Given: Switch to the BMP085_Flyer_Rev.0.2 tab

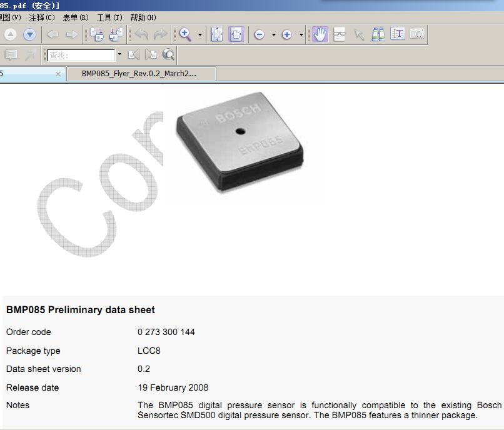Looking at the screenshot, I should (141, 74).
